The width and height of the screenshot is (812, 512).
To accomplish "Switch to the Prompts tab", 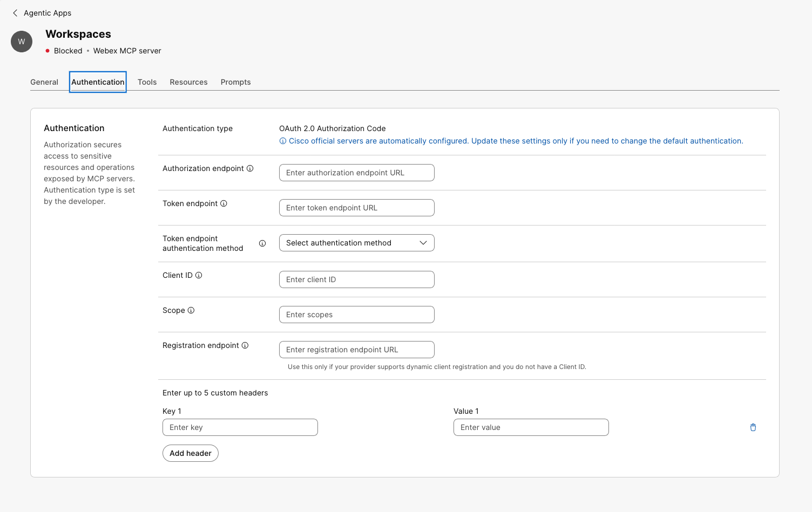I will tap(235, 82).
